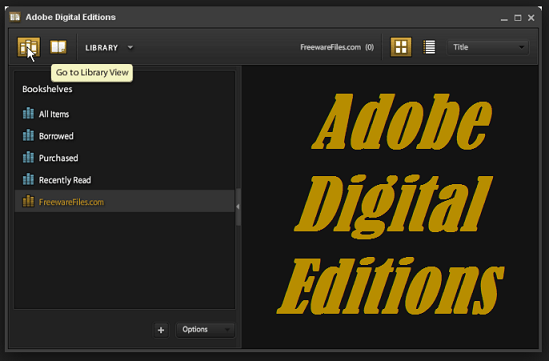Select Borrowed bookshelf
The width and height of the screenshot is (549, 361).
tap(125, 136)
